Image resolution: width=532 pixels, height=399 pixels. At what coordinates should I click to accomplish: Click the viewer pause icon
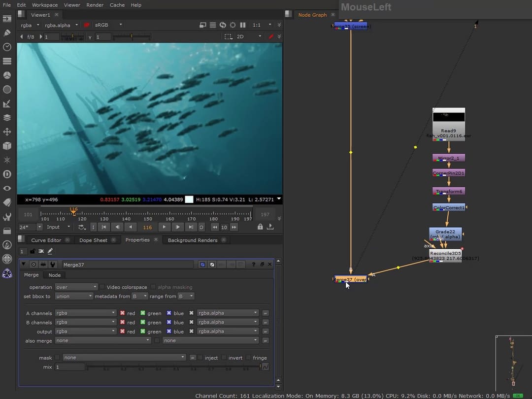(242, 25)
